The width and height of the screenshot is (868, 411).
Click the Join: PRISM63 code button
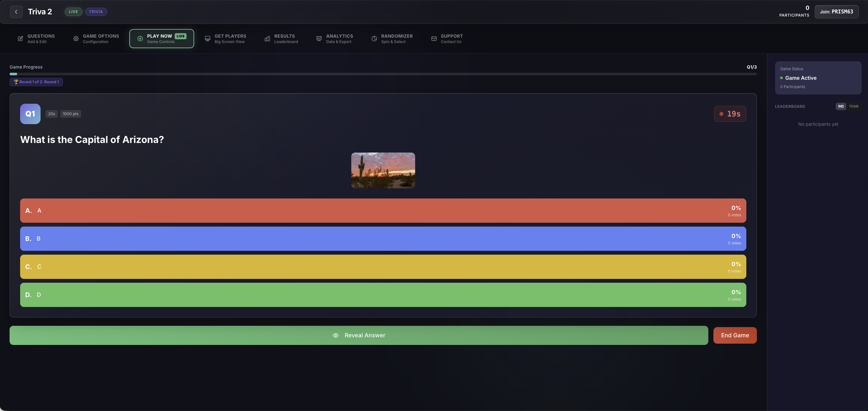(836, 12)
